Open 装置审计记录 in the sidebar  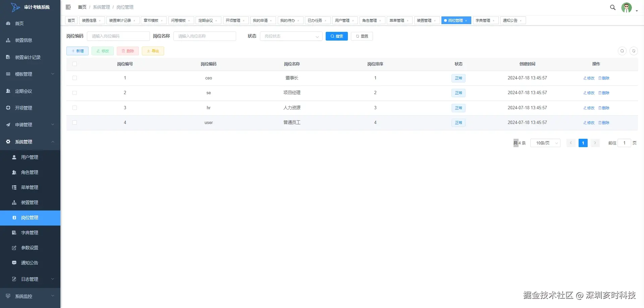coord(30,57)
